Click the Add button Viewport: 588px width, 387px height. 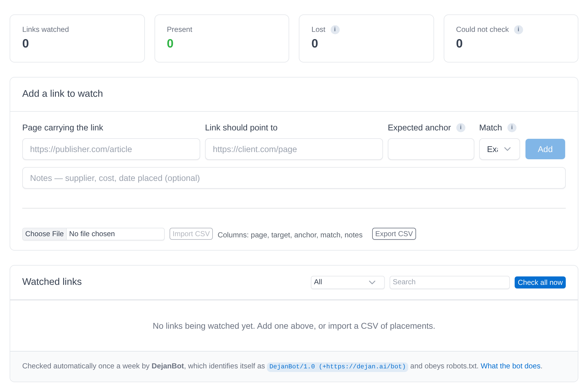pos(545,149)
